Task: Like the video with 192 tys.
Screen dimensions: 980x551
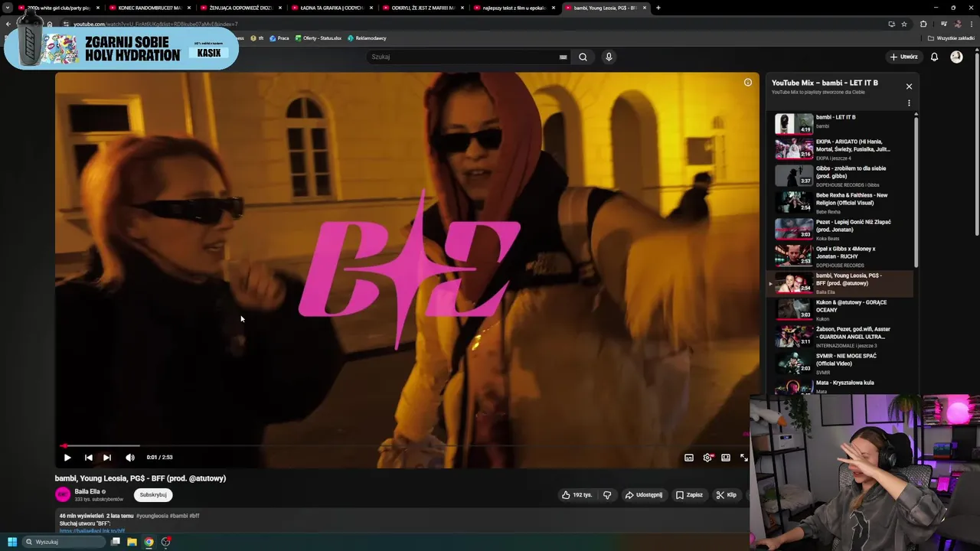Action: click(x=577, y=495)
